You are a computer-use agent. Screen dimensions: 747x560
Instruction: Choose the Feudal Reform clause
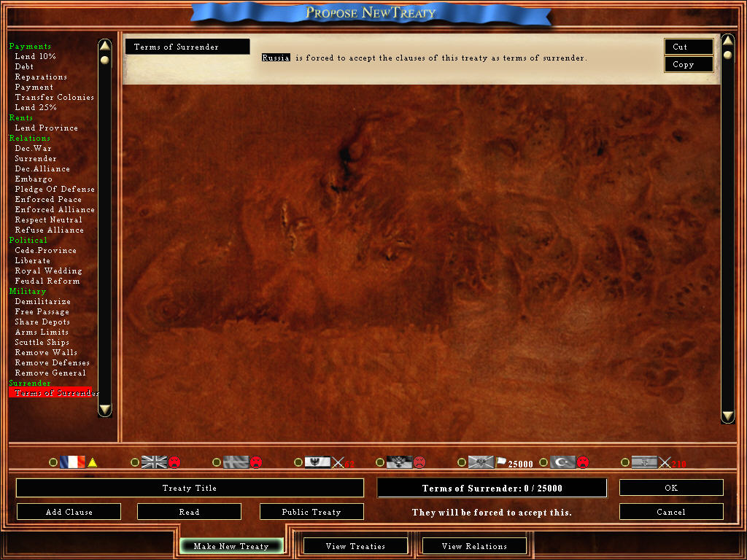[x=47, y=281]
